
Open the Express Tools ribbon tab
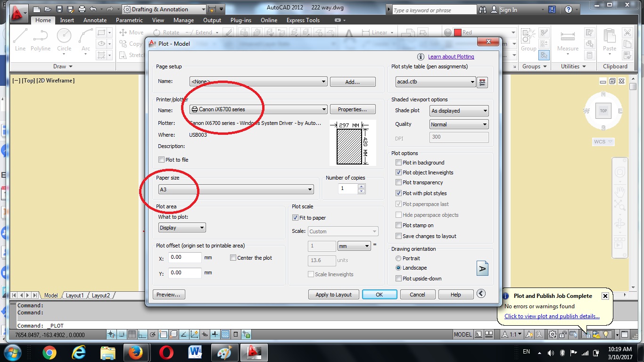(x=303, y=20)
